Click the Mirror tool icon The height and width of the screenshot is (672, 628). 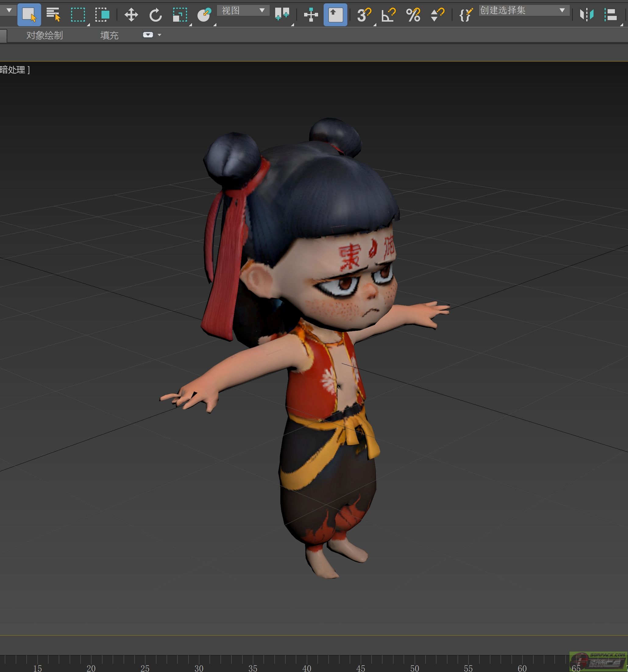[x=587, y=15]
